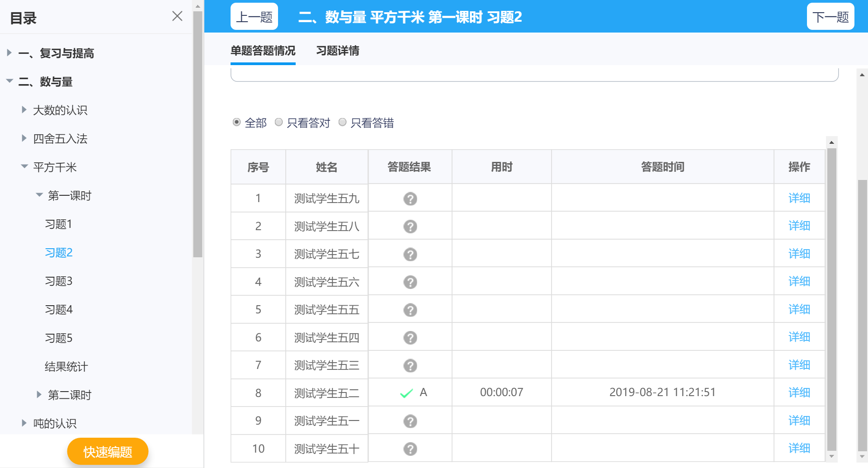Click the results table vertical scrollbar thumb
This screenshot has height=468, width=868.
tap(831, 298)
